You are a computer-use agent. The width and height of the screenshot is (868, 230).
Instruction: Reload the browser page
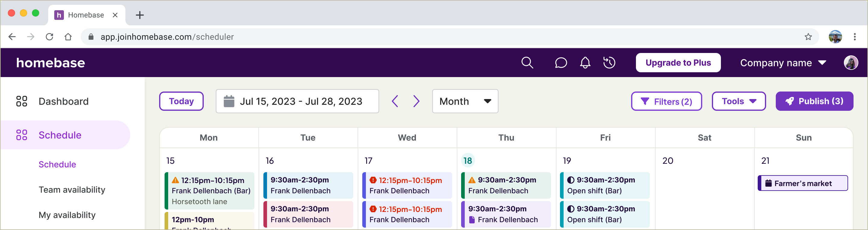click(49, 37)
